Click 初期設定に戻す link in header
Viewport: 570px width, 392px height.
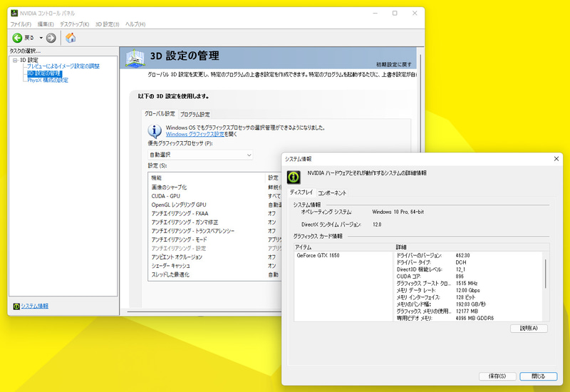[394, 64]
